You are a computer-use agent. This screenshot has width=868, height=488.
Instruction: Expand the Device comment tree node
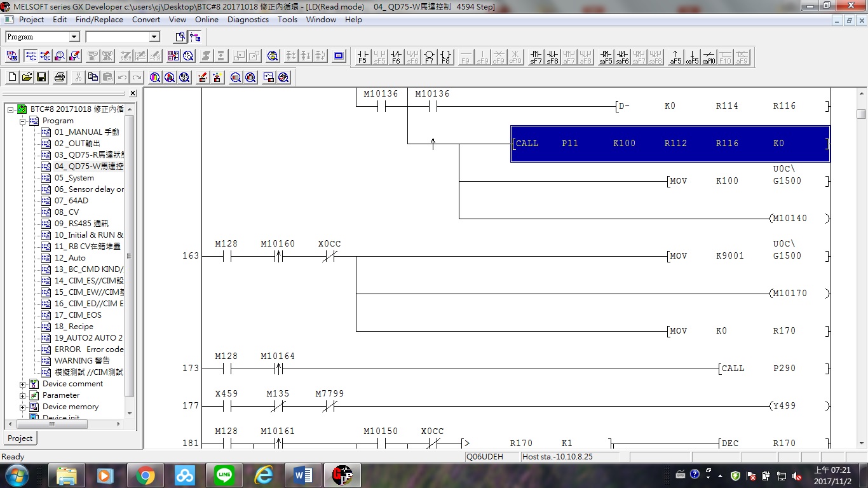(23, 384)
